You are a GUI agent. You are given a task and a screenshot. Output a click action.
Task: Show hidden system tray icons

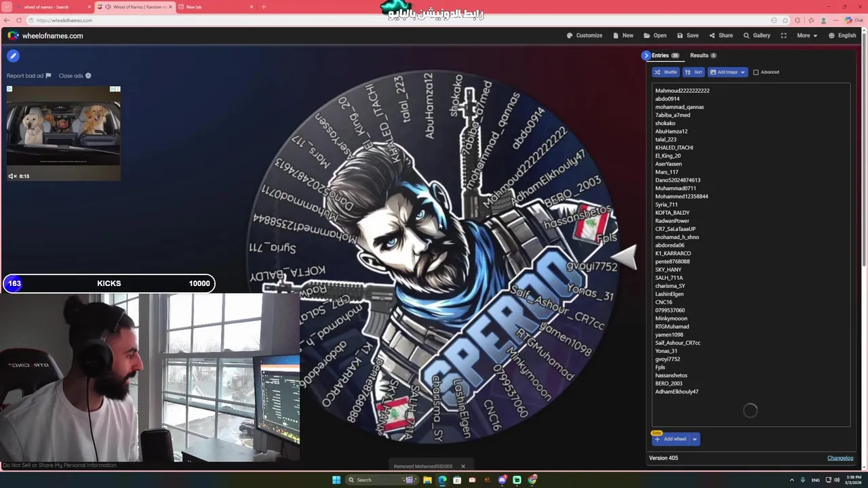(x=791, y=480)
